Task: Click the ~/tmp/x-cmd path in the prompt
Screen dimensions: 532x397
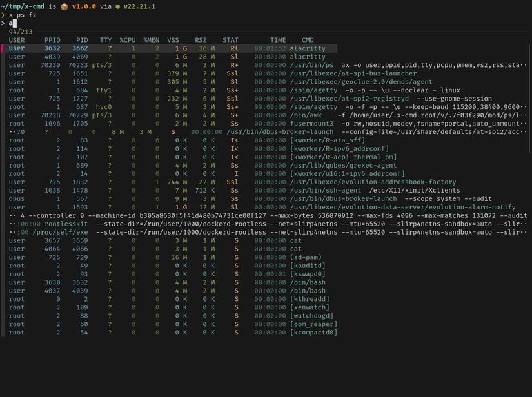Action: pos(22,6)
